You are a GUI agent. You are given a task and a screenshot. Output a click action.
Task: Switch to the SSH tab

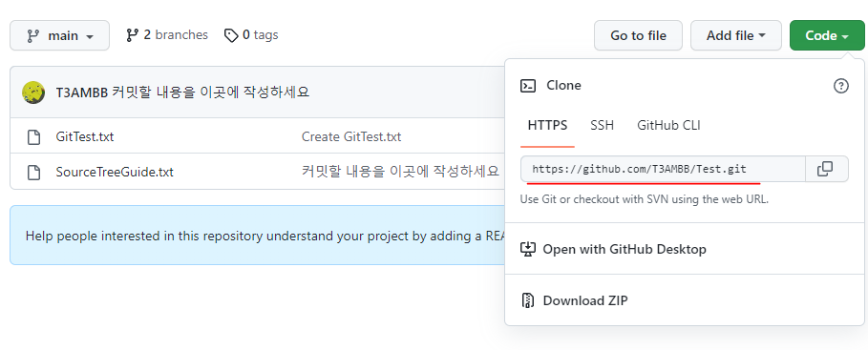(x=602, y=126)
